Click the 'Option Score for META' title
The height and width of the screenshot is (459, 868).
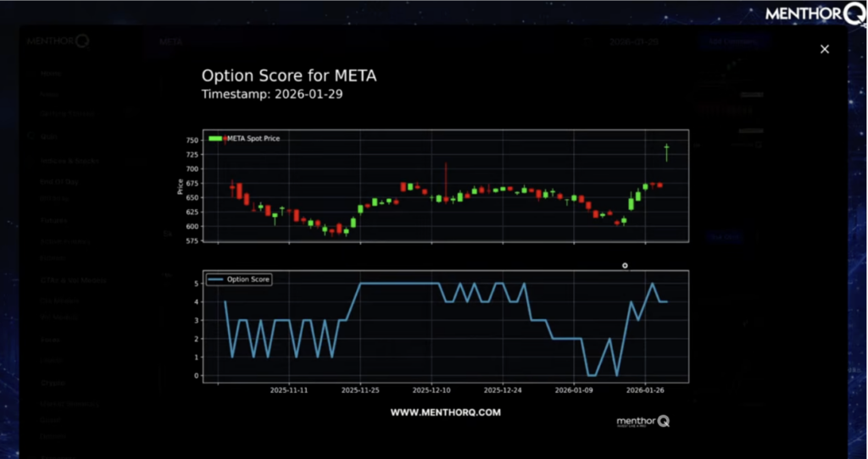289,75
